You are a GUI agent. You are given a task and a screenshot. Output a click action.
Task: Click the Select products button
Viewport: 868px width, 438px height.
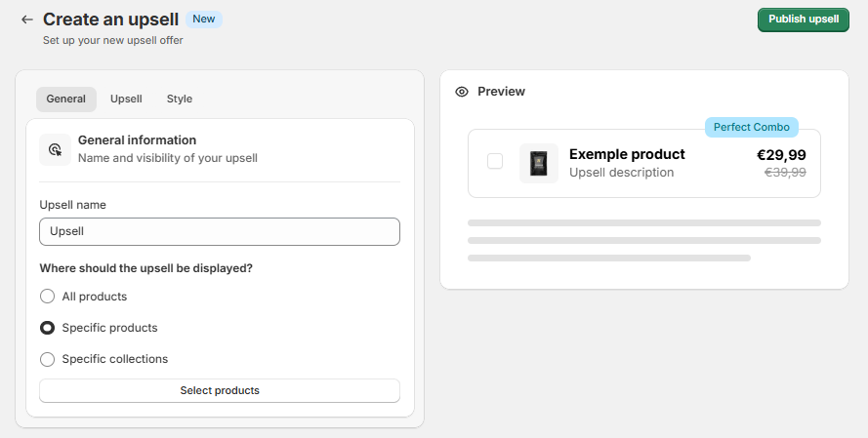tap(220, 390)
